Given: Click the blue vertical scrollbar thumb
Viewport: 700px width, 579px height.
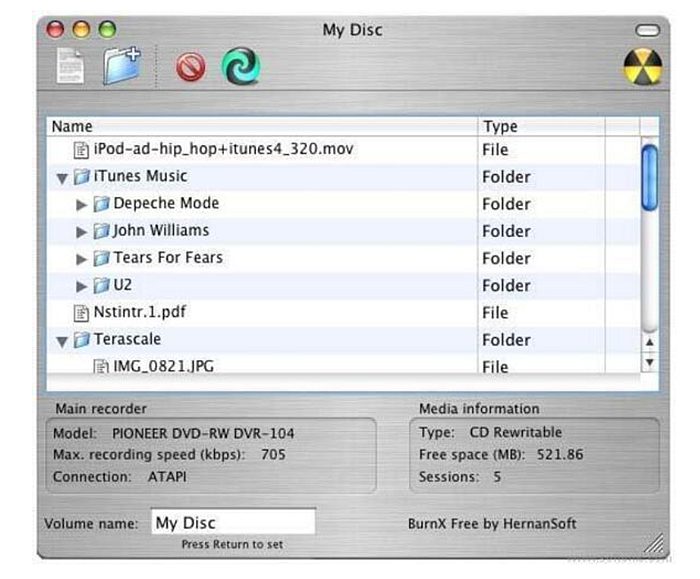Looking at the screenshot, I should click(650, 178).
